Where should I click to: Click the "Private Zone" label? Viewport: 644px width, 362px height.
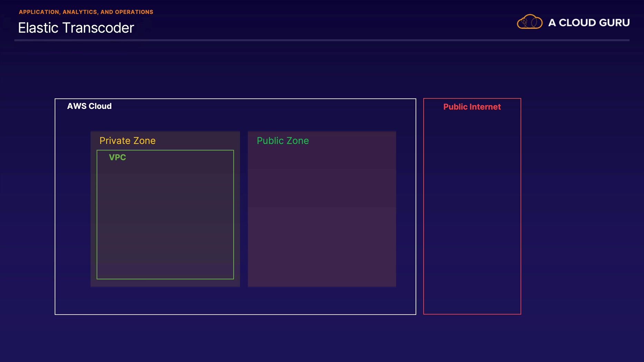(127, 141)
